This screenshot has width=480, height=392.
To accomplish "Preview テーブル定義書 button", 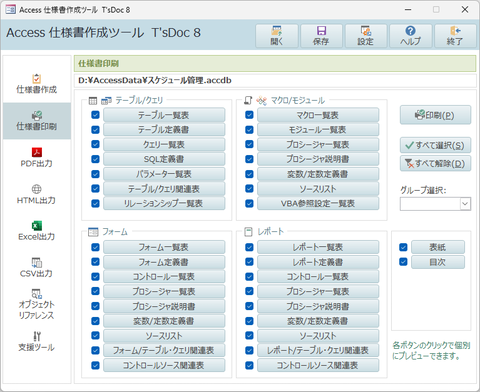I will (164, 130).
